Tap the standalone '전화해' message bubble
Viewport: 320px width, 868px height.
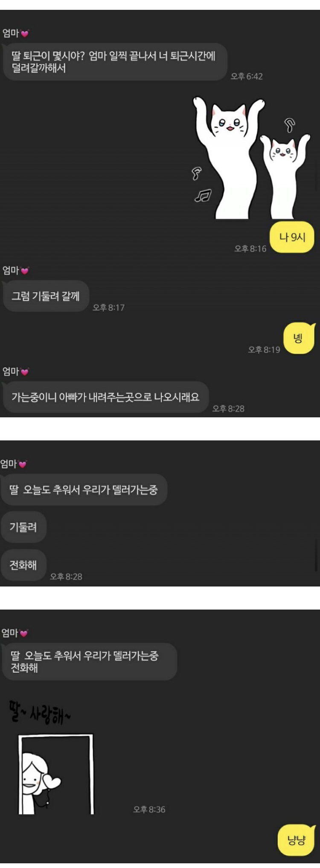[x=23, y=565]
